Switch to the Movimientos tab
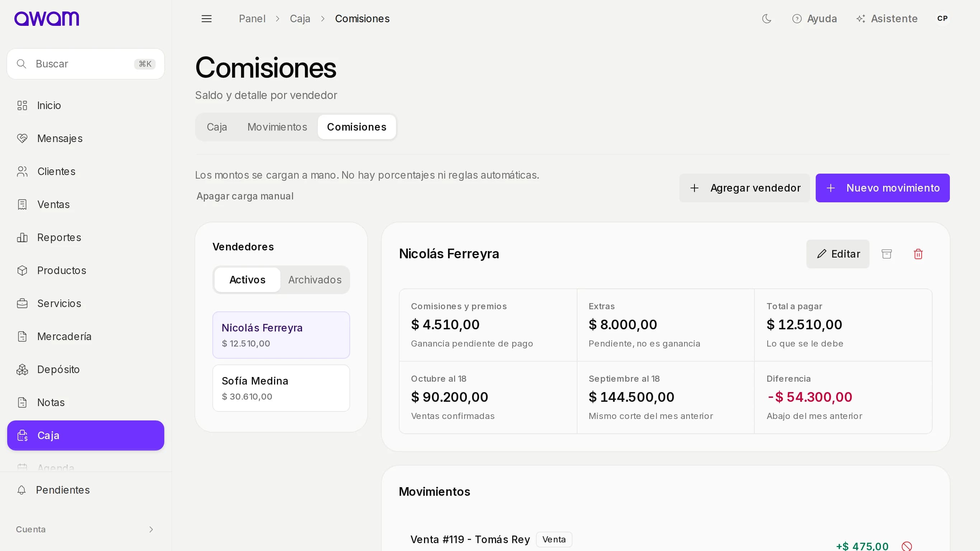 [x=277, y=127]
